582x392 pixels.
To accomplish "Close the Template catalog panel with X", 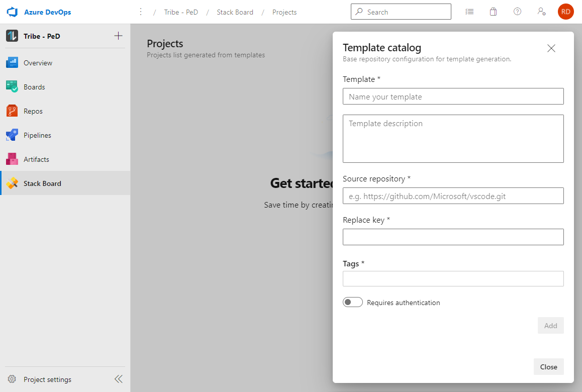I will click(551, 48).
